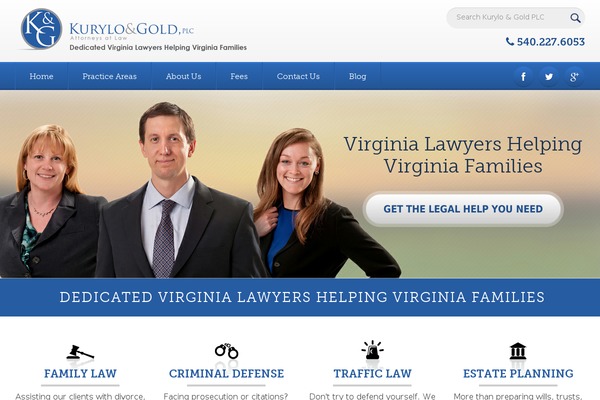Focus the Search Kurylo & Gold PLC field
Screen dimensions: 600x400
(x=508, y=18)
